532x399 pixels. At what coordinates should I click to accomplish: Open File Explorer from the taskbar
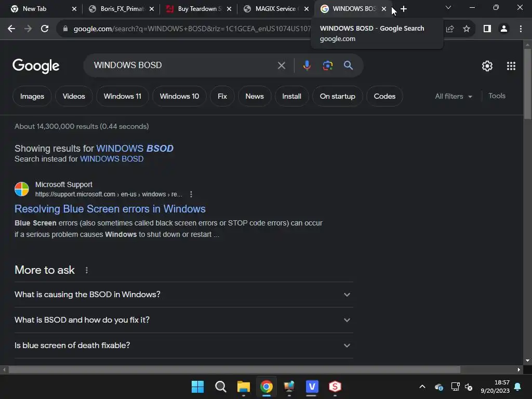pos(243,387)
